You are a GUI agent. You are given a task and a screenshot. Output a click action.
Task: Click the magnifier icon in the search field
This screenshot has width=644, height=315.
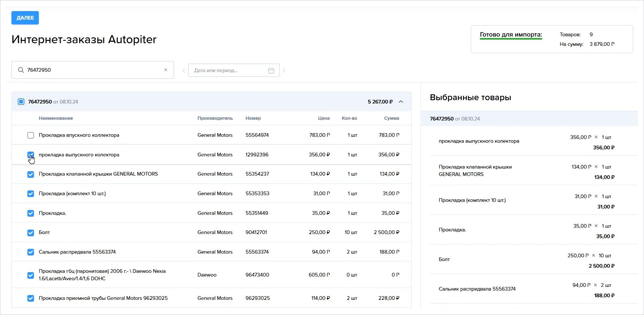21,70
